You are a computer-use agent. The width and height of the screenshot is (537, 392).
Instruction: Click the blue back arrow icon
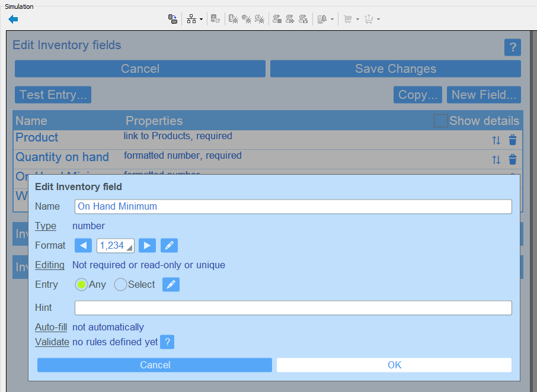13,19
